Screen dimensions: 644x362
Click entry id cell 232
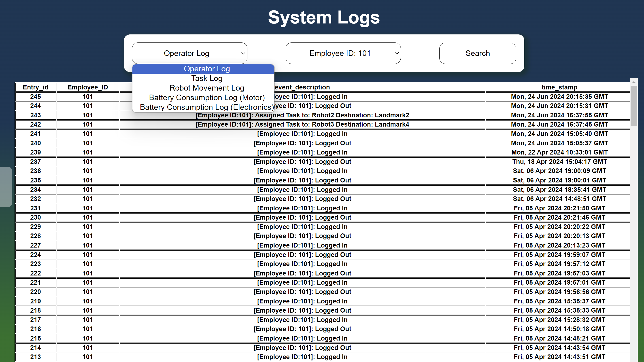[x=36, y=199]
